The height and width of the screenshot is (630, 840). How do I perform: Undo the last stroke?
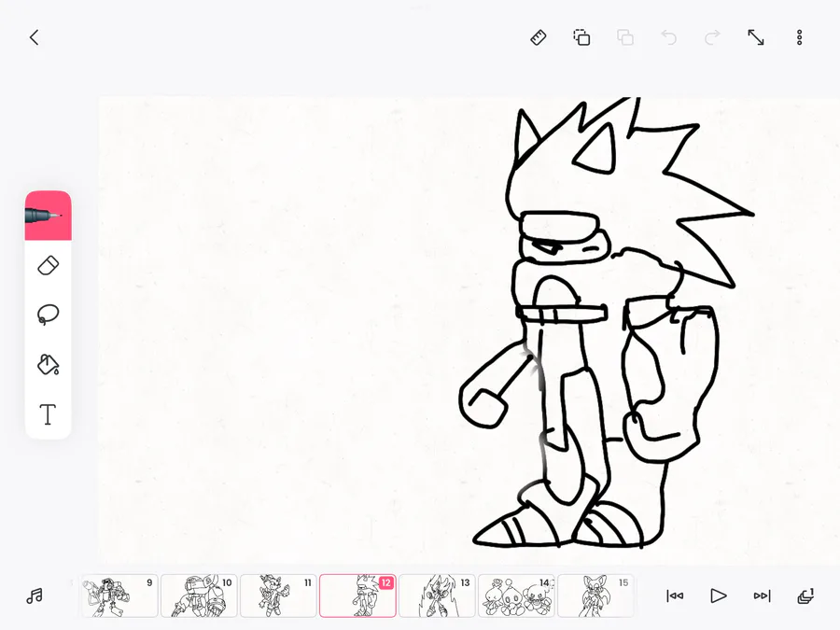coord(668,37)
